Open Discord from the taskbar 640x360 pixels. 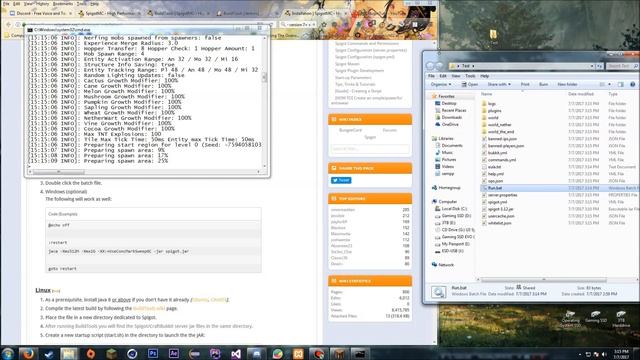[x=257, y=353]
